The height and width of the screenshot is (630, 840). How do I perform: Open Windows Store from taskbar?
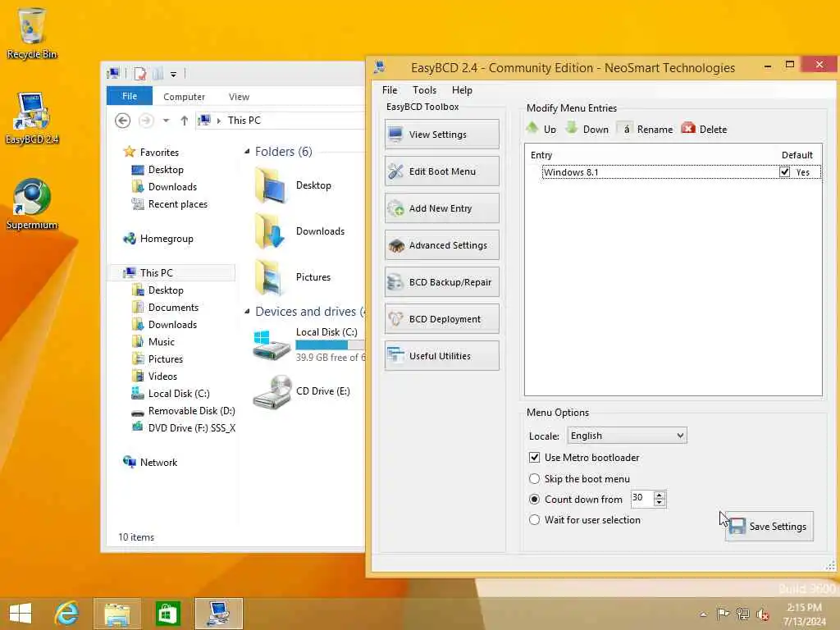click(167, 614)
